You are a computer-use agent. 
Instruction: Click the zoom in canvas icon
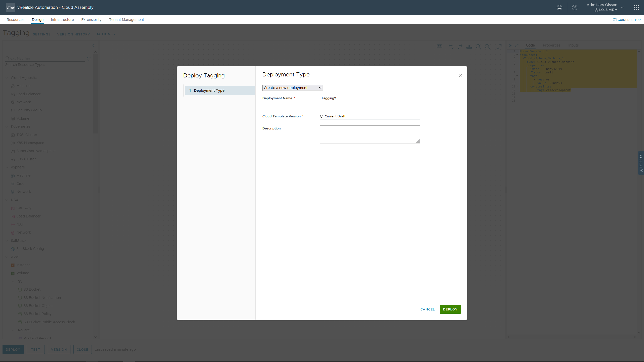[478, 47]
